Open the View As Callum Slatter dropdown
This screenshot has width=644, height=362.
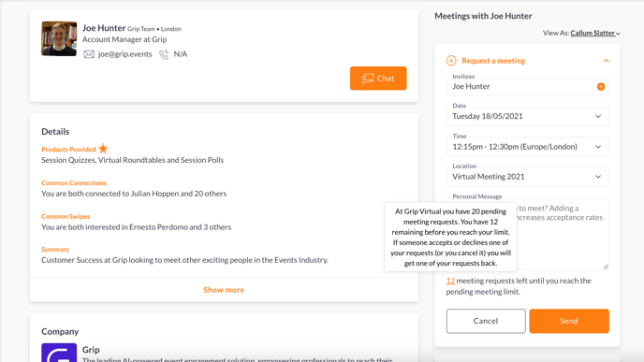point(594,33)
